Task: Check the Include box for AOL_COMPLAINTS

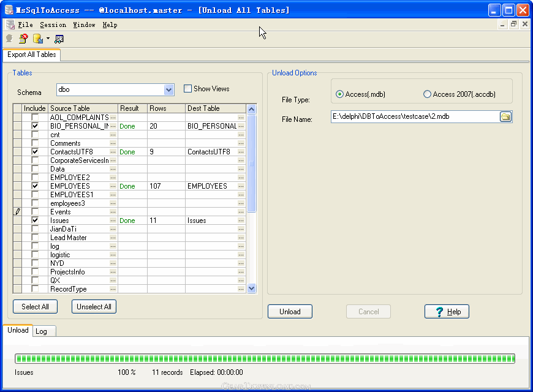Action: (x=35, y=118)
